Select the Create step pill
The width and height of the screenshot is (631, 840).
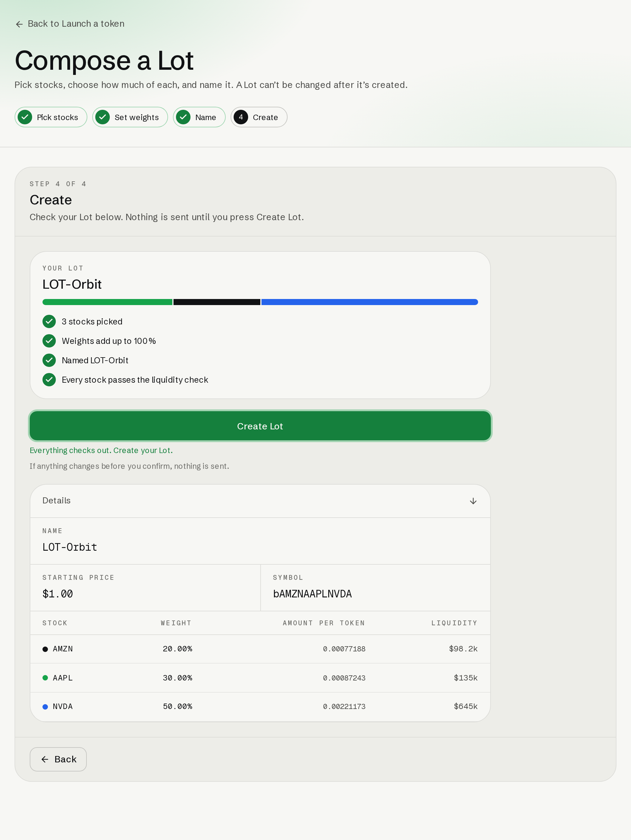point(259,117)
